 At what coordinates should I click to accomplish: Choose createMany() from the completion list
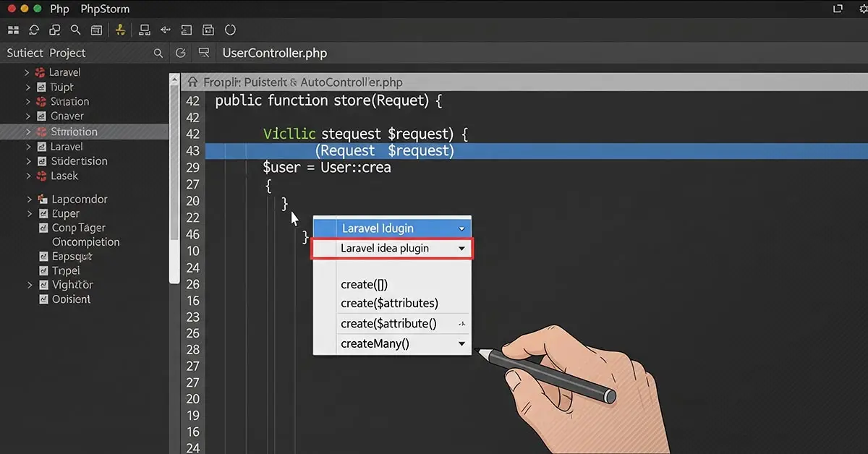click(375, 343)
